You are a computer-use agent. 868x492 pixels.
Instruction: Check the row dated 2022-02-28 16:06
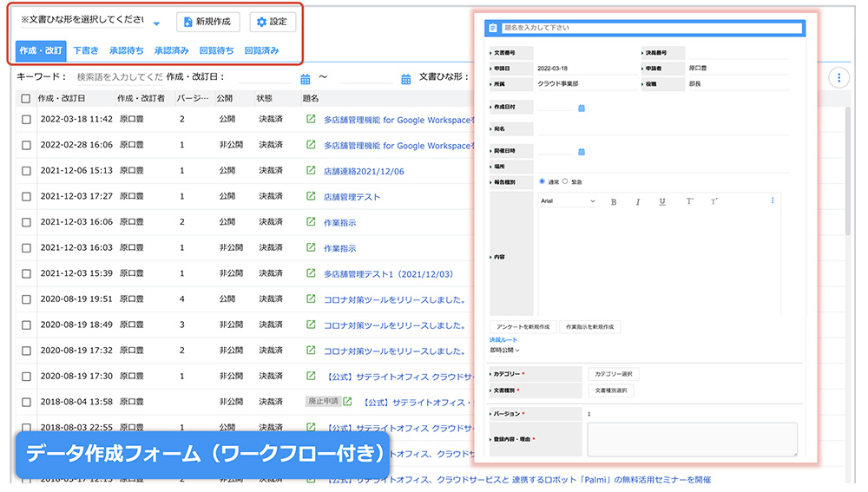[x=26, y=145]
